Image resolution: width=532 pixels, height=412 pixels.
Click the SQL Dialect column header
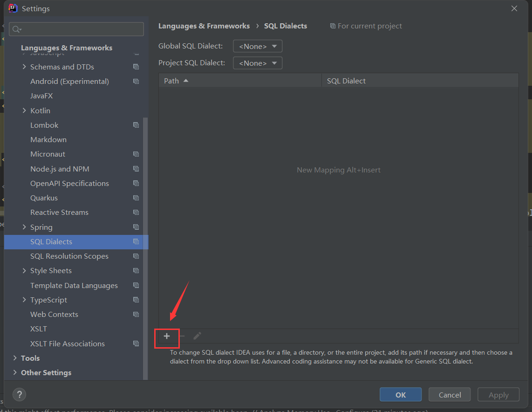click(x=420, y=81)
